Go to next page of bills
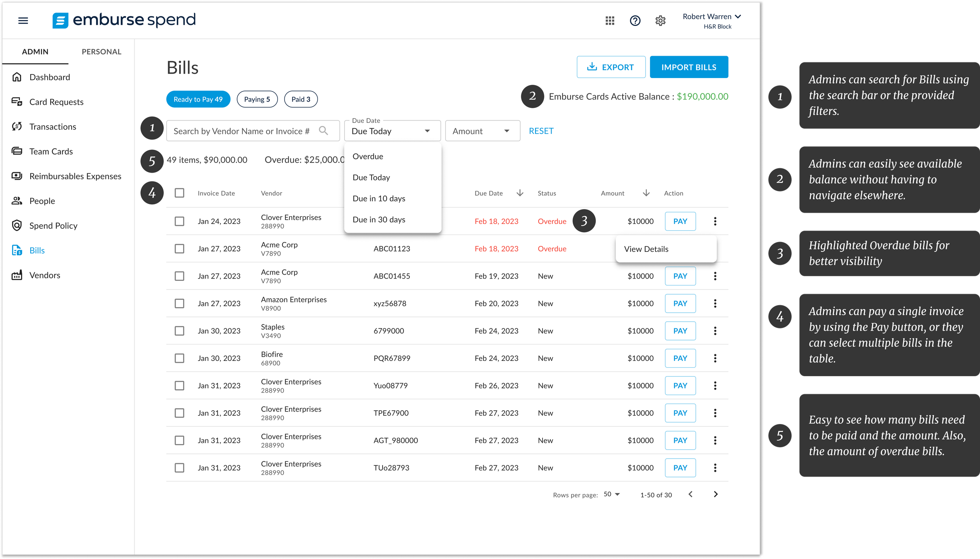Viewport: 980px width, 559px height. 715,494
